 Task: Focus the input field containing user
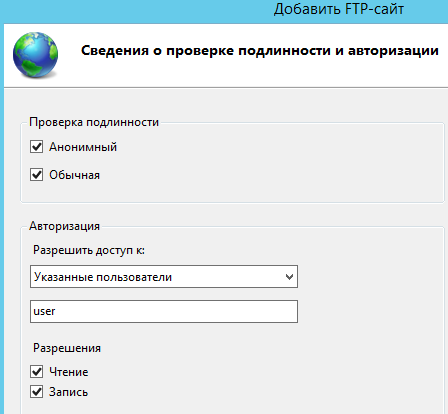pyautogui.click(x=164, y=311)
